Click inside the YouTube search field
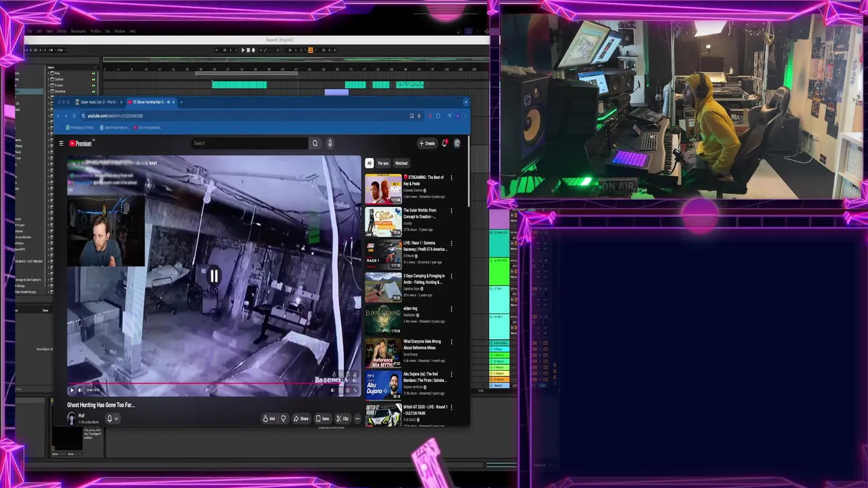The width and height of the screenshot is (868, 488). pyautogui.click(x=250, y=143)
